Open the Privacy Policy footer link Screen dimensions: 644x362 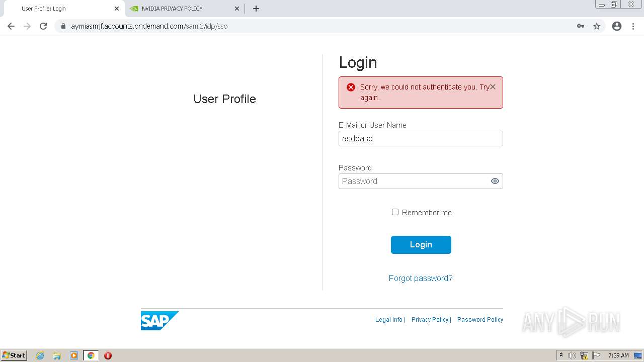(430, 320)
